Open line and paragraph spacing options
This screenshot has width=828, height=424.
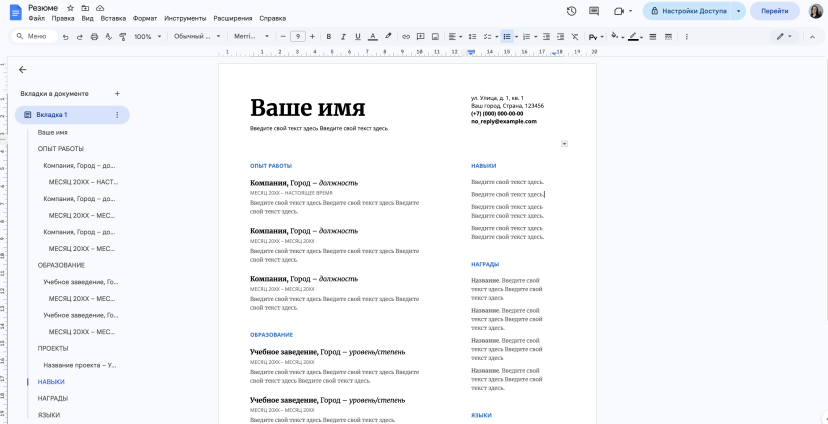473,36
